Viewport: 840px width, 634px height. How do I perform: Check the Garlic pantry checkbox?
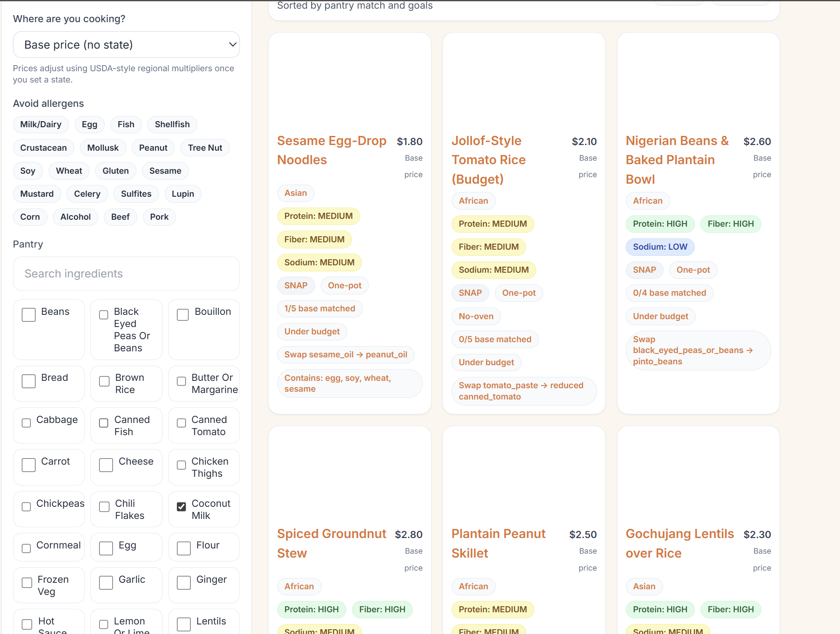coord(106,583)
